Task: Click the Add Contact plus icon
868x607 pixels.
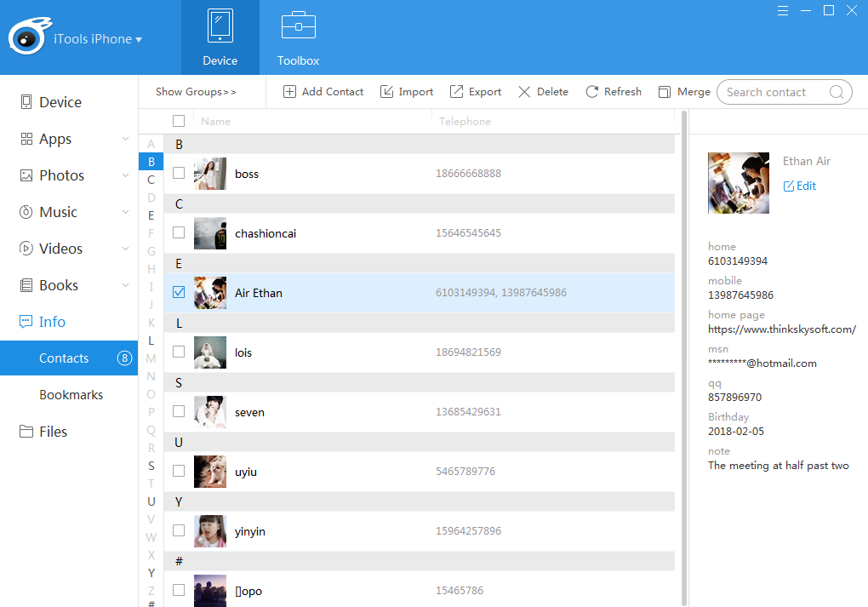Action: pyautogui.click(x=289, y=92)
